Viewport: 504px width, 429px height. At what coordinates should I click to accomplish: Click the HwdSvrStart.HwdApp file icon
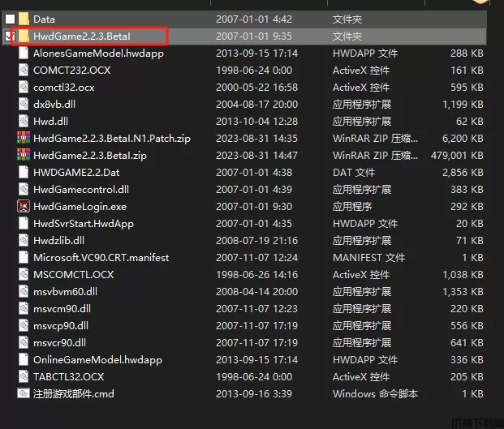[x=24, y=223]
